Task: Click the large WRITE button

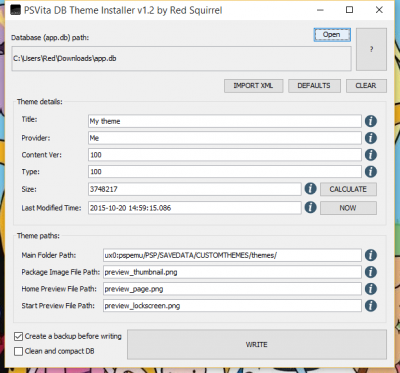Action: [257, 344]
